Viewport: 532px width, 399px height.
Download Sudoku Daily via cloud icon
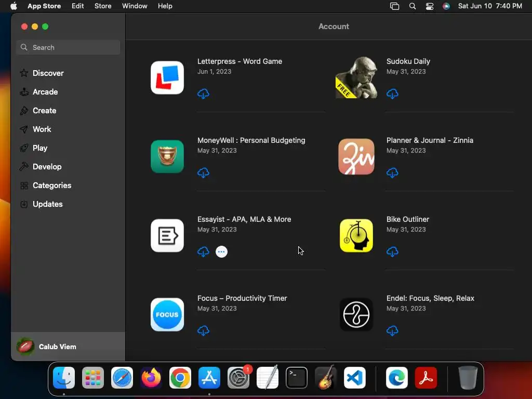point(392,94)
